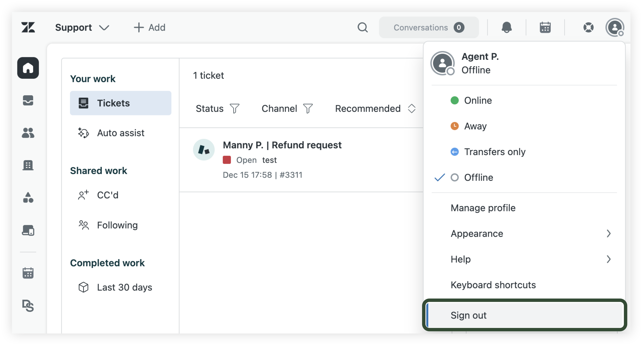Sign out of the agent account
The image size is (644, 346).
tap(468, 315)
